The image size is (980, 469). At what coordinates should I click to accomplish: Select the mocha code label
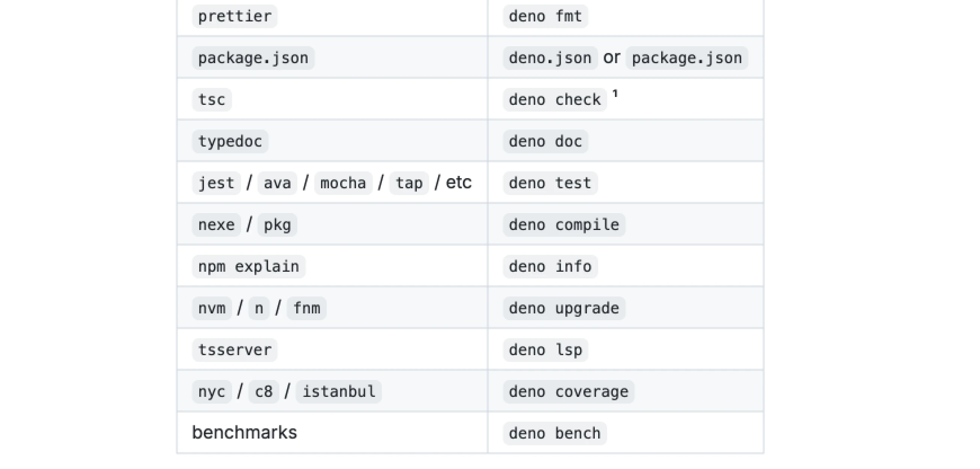pos(343,183)
